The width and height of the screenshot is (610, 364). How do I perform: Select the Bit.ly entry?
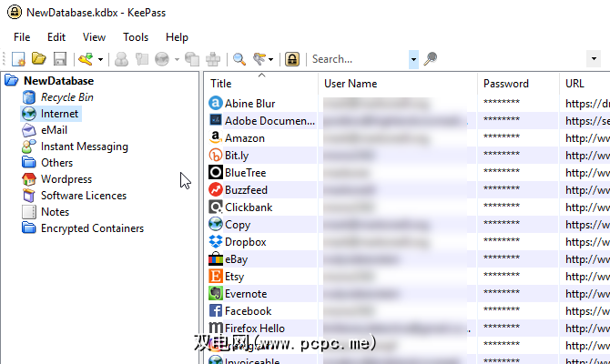[237, 156]
